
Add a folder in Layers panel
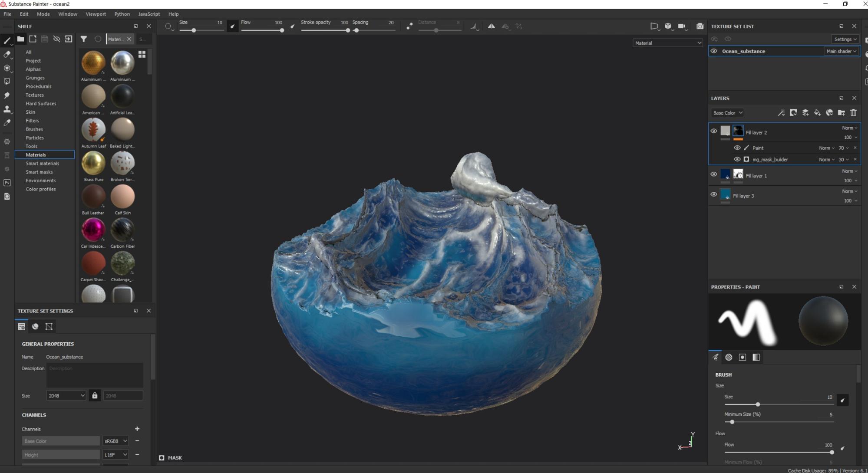(x=841, y=113)
